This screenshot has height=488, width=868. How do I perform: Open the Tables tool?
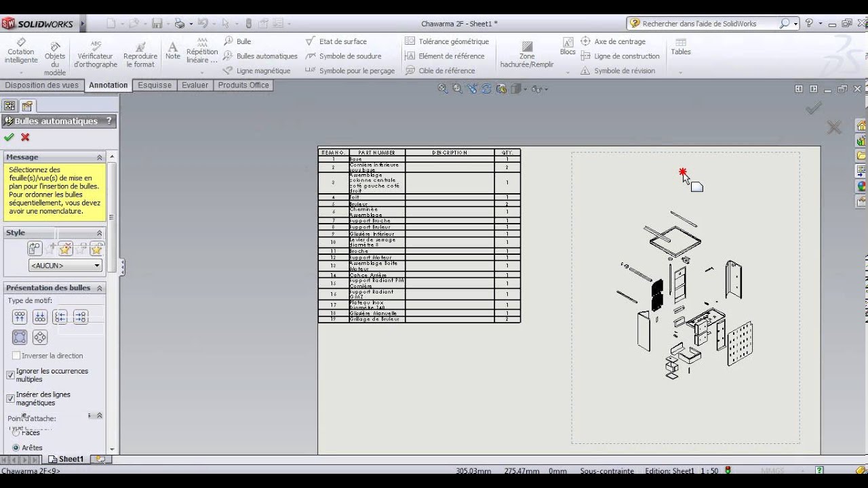click(x=681, y=47)
